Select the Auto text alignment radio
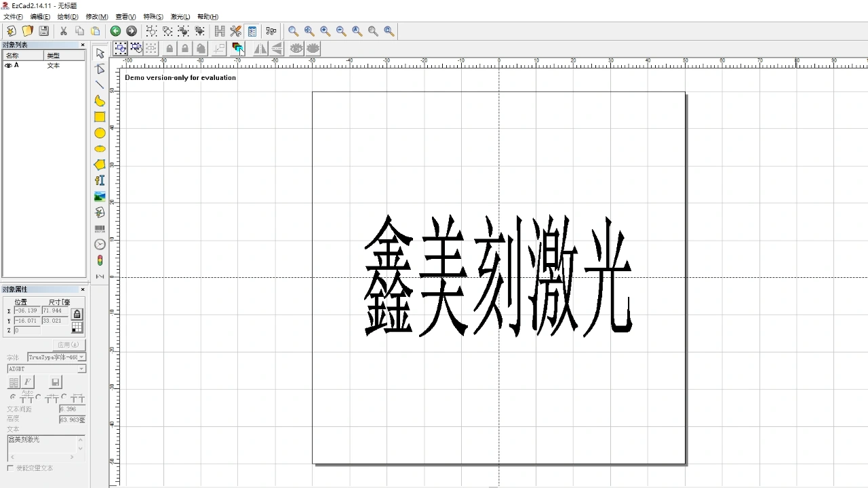The image size is (868, 488). 12,396
